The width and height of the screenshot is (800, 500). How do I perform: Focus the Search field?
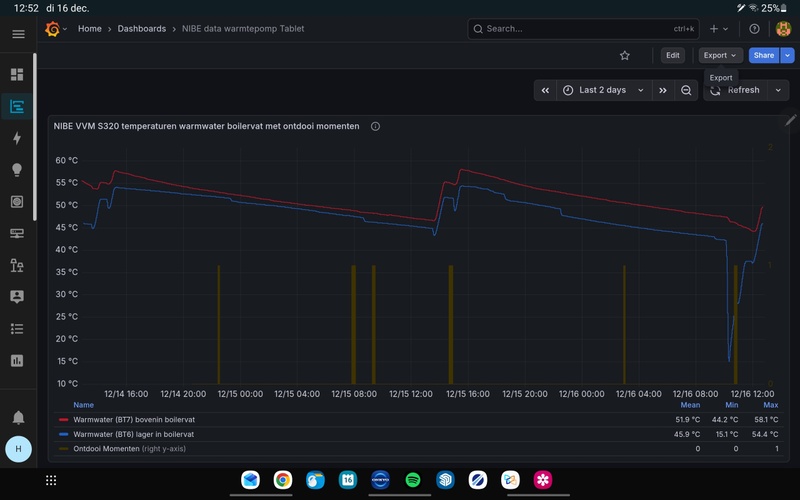click(x=583, y=29)
